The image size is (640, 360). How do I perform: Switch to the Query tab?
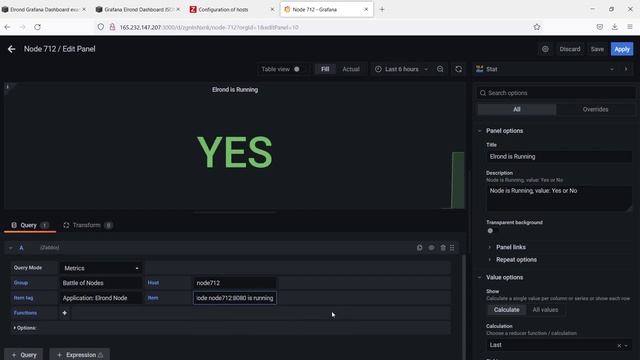[29, 225]
